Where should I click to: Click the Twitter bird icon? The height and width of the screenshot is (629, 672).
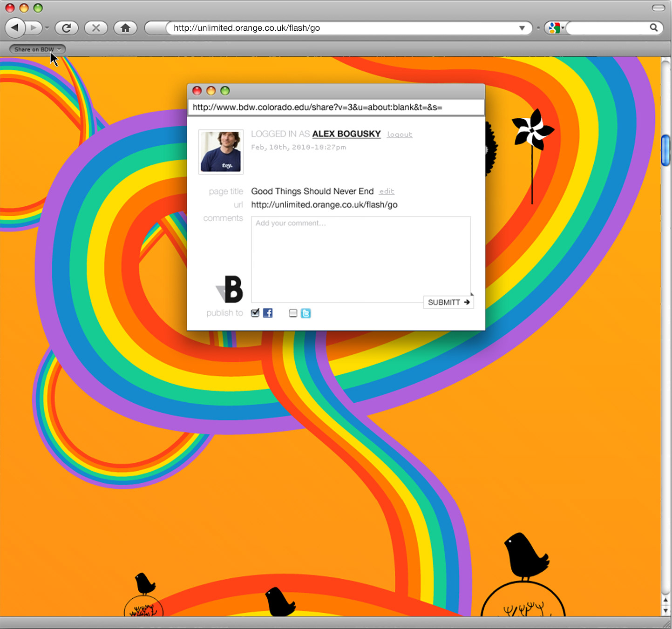point(305,313)
